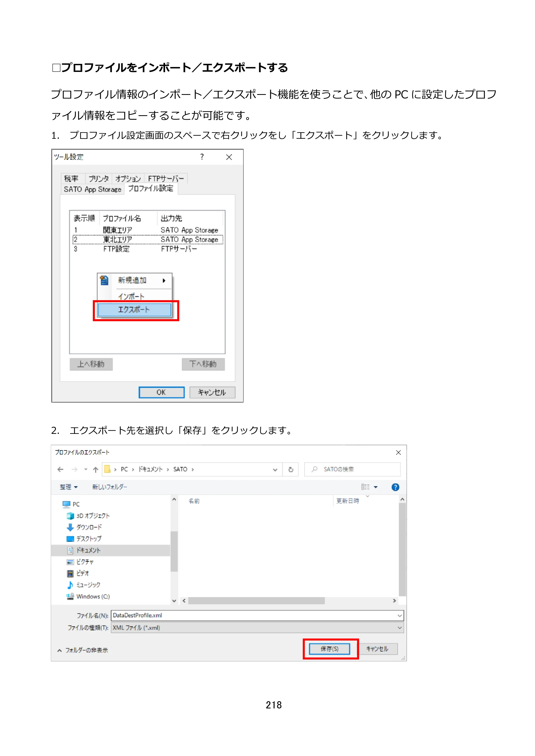
Task: Click the 下へ移動 button
Action: click(x=203, y=364)
